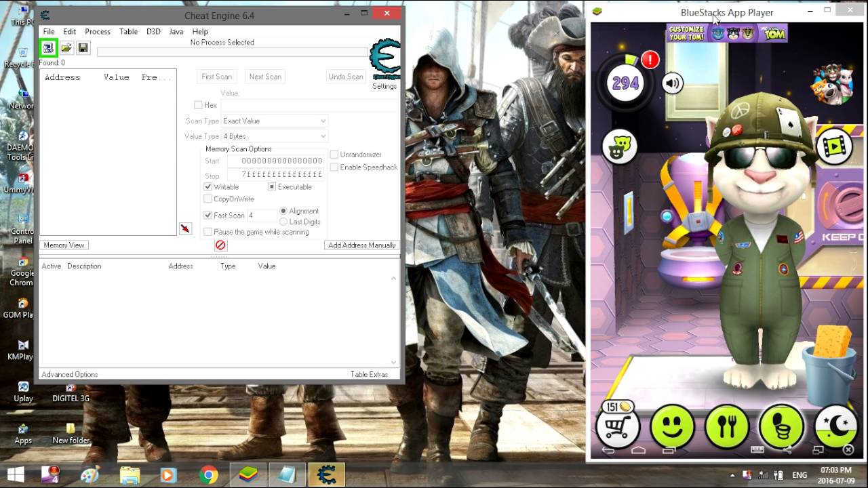Image resolution: width=868 pixels, height=488 pixels.
Task: Tap the moon and star sleep button
Action: tap(836, 427)
